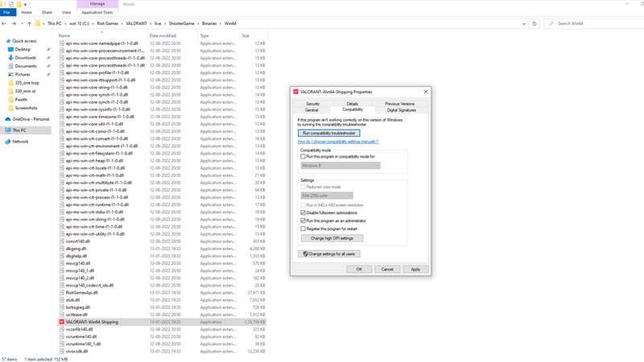Image resolution: width=644 pixels, height=362 pixels.
Task: Select the RiotGamesApi.dll file icon
Action: tap(62, 293)
